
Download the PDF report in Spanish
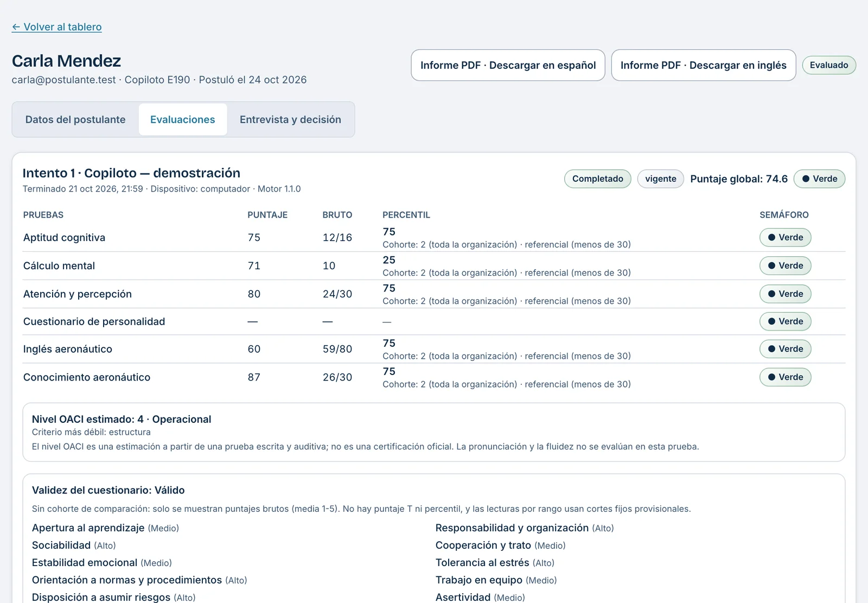click(x=508, y=65)
